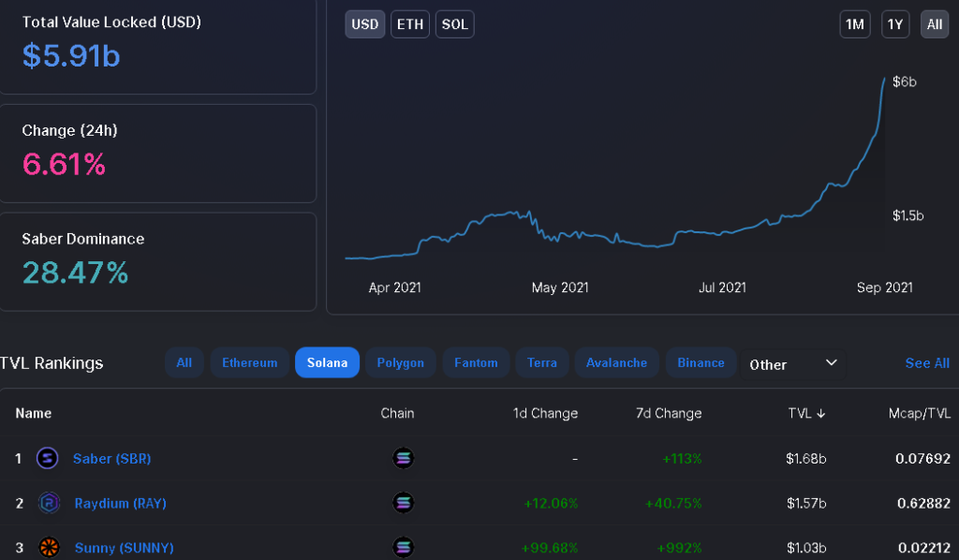The image size is (959, 560).
Task: Select the Terra chain filter
Action: (x=542, y=363)
